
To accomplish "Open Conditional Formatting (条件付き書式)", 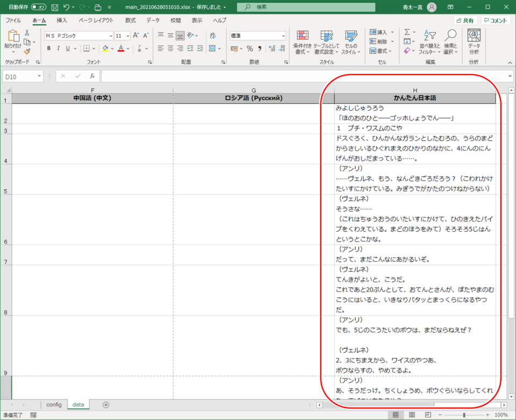I will click(x=303, y=42).
